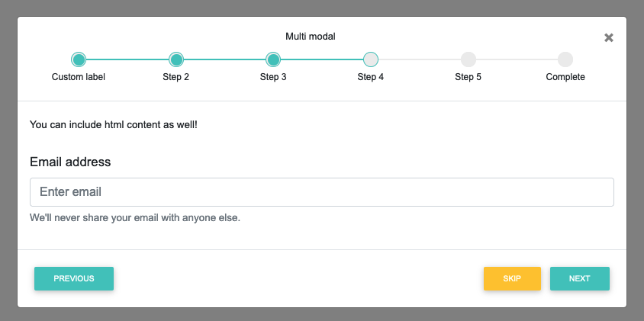Select the Step 5 label
Screen dimensions: 644x321
(x=468, y=77)
